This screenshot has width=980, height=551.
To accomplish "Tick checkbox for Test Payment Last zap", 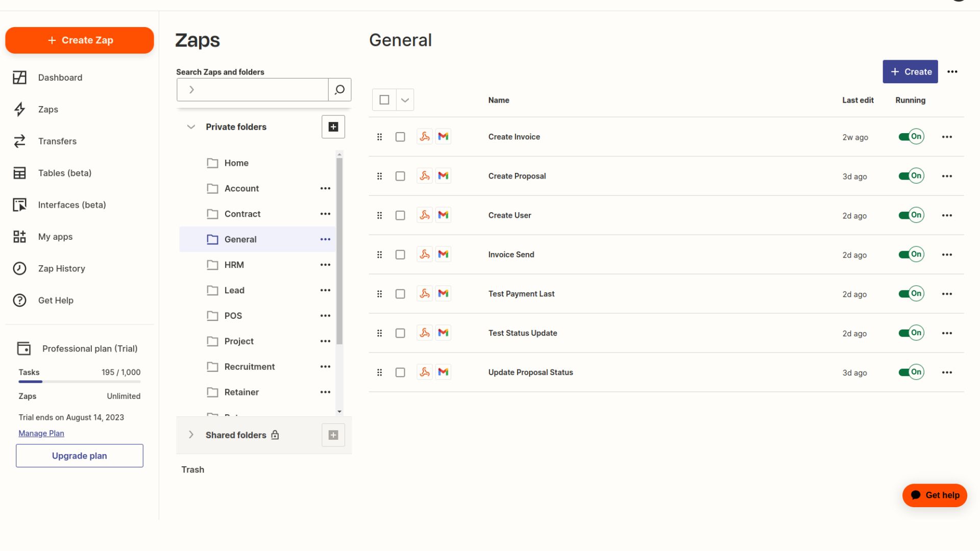I will point(400,294).
